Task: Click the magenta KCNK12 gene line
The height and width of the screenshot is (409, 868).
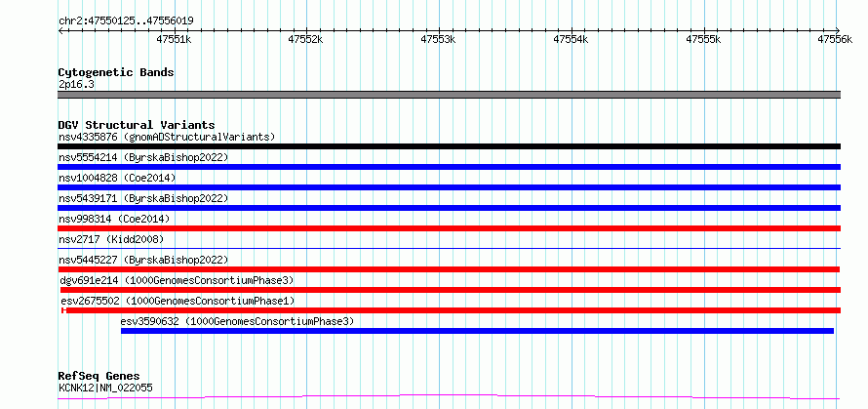Action: [449, 397]
